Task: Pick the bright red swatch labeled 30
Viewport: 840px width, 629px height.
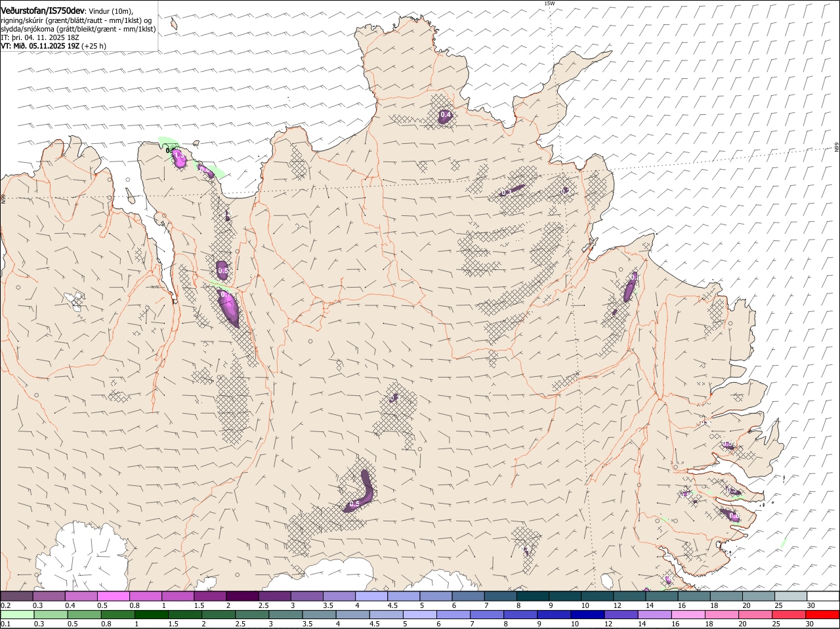Action: [823, 615]
